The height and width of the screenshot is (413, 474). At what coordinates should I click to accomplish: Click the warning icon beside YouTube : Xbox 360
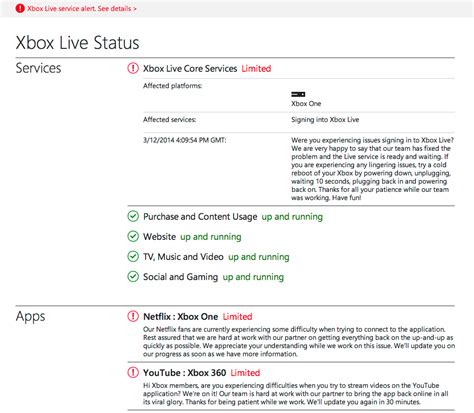coord(133,372)
